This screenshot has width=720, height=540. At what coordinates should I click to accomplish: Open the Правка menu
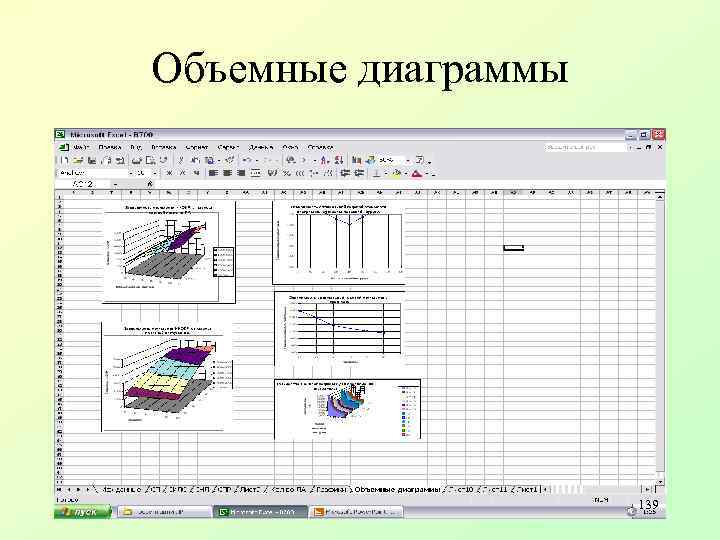click(110, 147)
